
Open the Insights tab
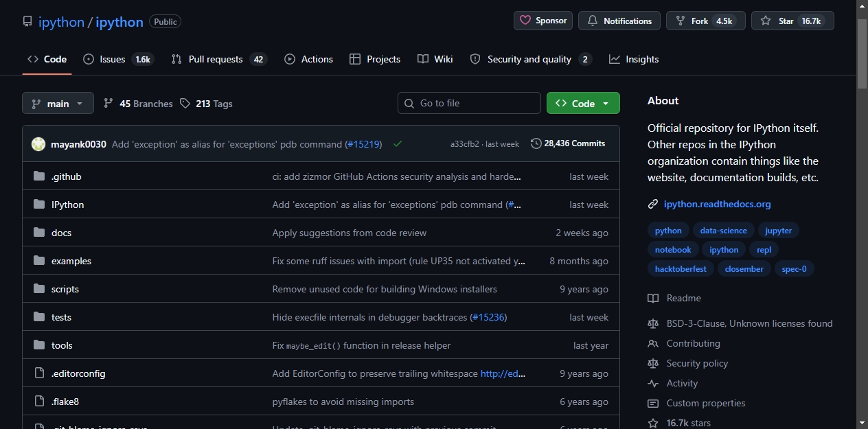[634, 59]
